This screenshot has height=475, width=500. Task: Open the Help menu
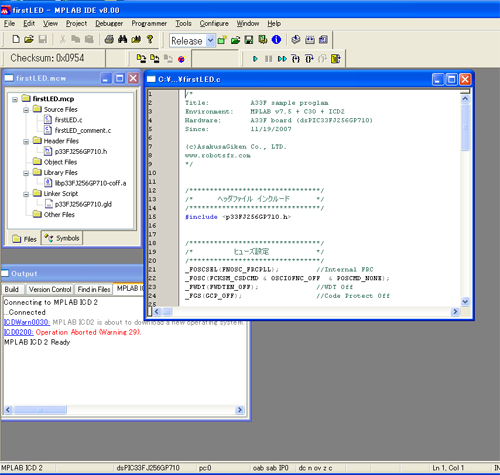pos(274,24)
